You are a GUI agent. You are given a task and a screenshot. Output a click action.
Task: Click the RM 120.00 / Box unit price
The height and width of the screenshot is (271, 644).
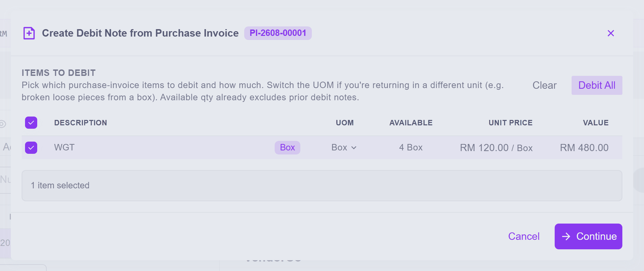pyautogui.click(x=496, y=148)
